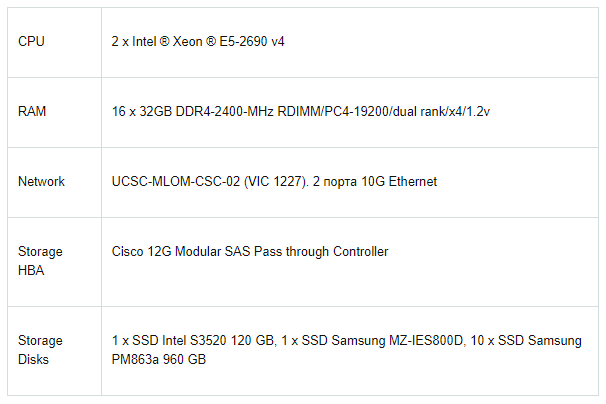Select the 16 x 32GB DDR4 RDIMM text

pyautogui.click(x=301, y=111)
